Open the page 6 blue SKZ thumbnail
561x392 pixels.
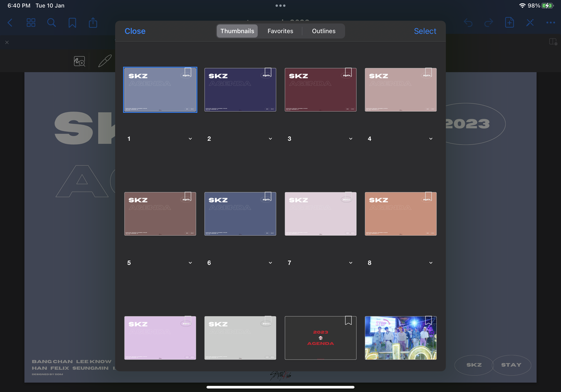pos(240,214)
